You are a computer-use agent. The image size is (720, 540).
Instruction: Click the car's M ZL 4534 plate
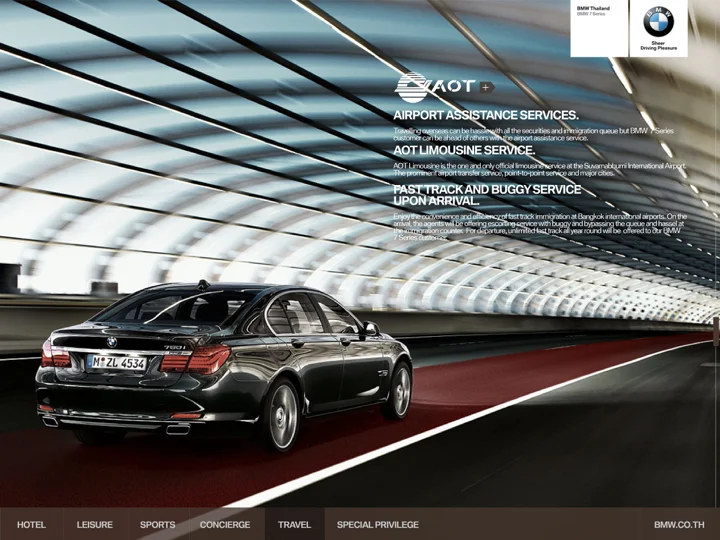(x=117, y=362)
